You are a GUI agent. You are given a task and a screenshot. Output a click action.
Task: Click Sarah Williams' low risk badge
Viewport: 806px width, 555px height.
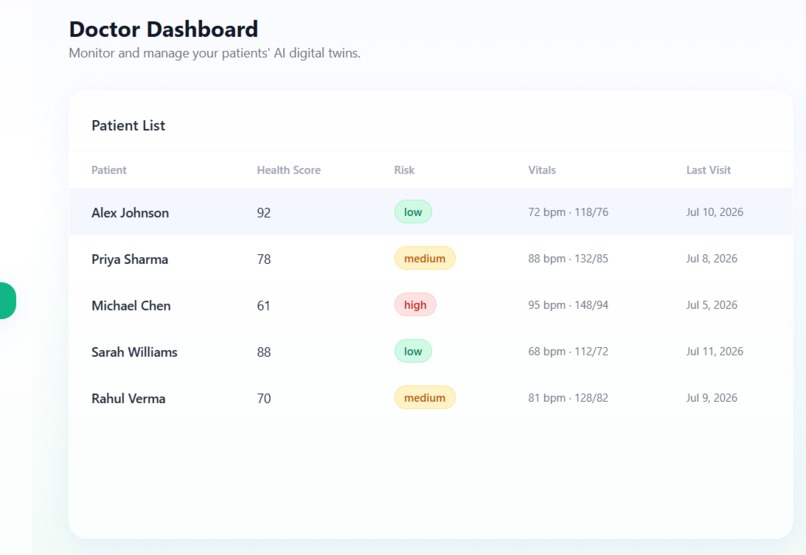(x=413, y=352)
